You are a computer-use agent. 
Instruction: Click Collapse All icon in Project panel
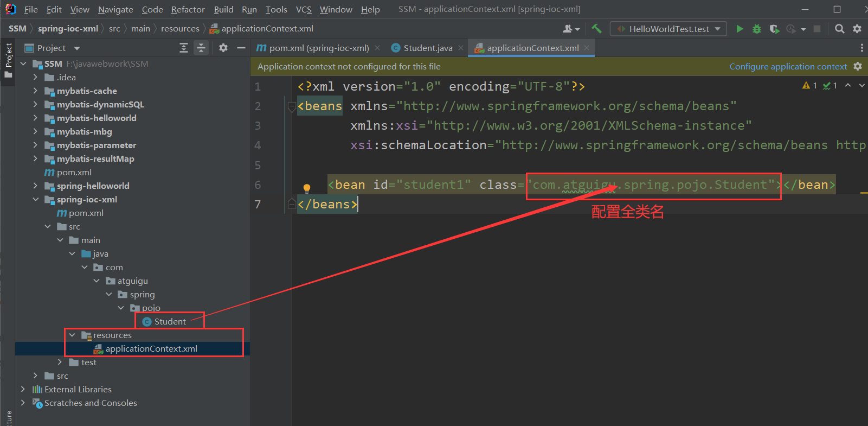(x=201, y=48)
